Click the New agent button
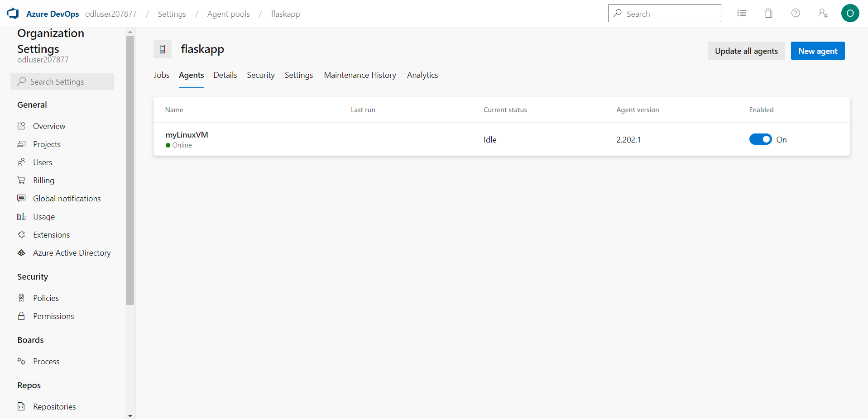This screenshot has width=868, height=419. pos(818,51)
